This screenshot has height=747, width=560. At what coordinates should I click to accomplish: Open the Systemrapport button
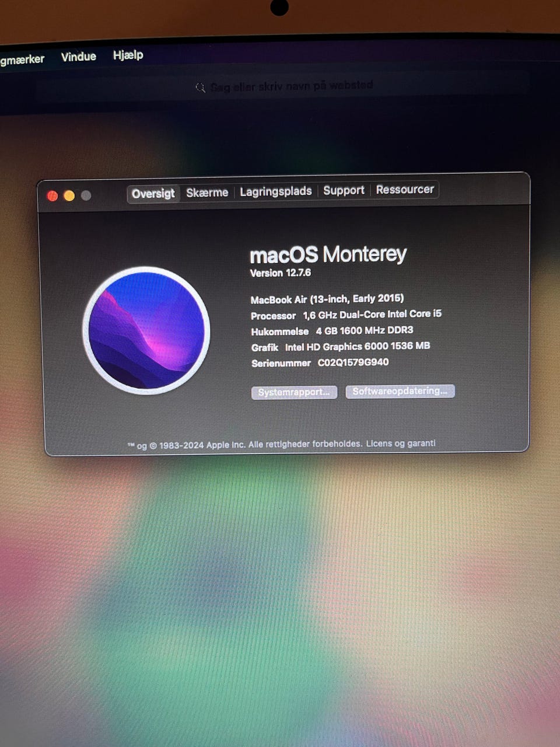coord(294,392)
